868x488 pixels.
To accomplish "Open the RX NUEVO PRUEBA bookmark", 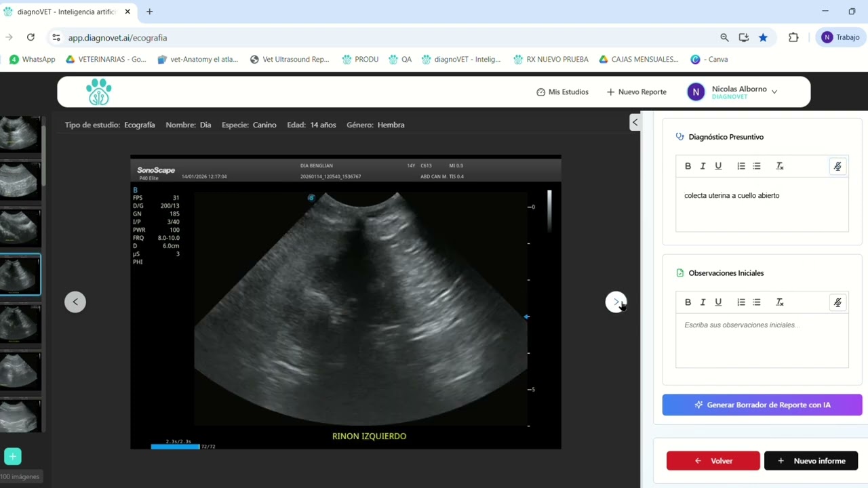I will [x=551, y=59].
